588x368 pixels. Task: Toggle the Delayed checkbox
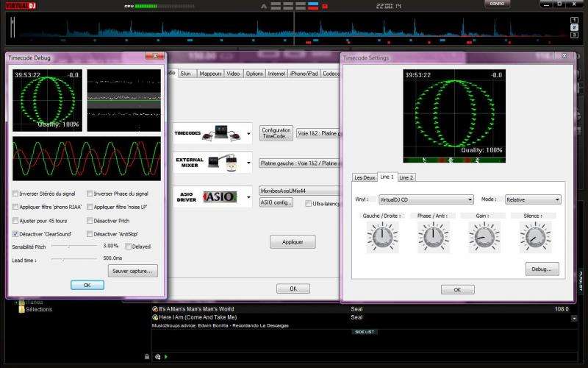[x=128, y=247]
